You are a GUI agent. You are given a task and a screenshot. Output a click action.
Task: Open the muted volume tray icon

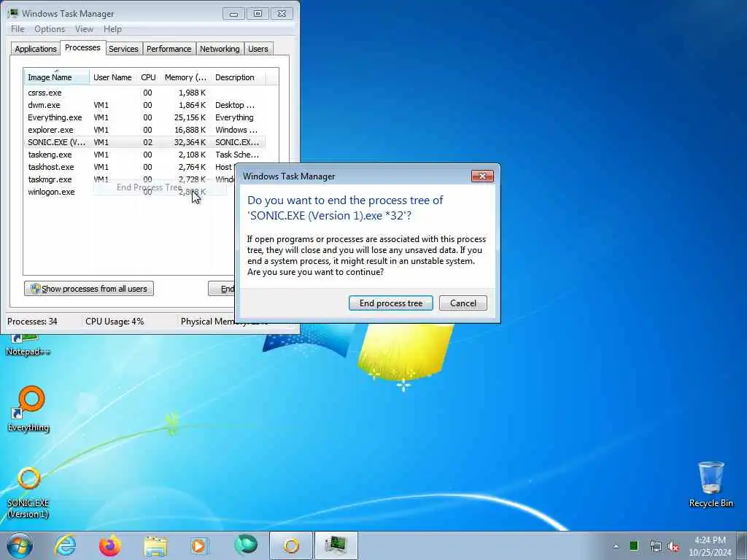point(673,546)
